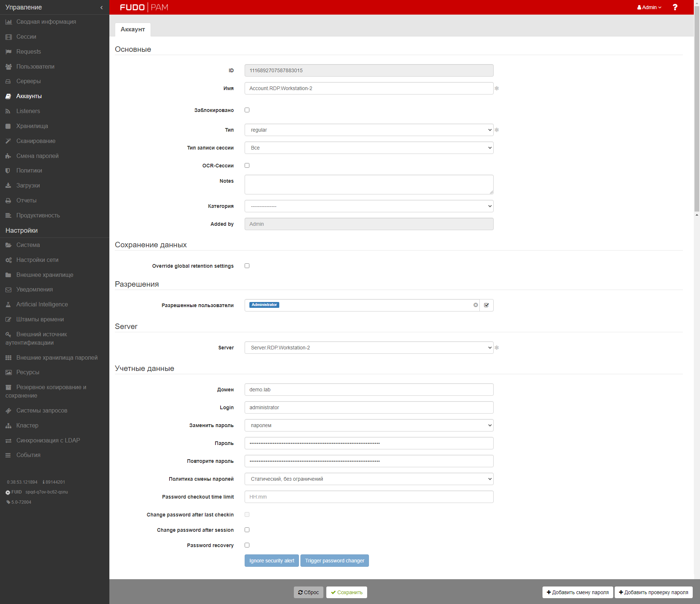Viewport: 700px width, 604px height.
Task: Click the Сохранить button
Action: coord(346,592)
